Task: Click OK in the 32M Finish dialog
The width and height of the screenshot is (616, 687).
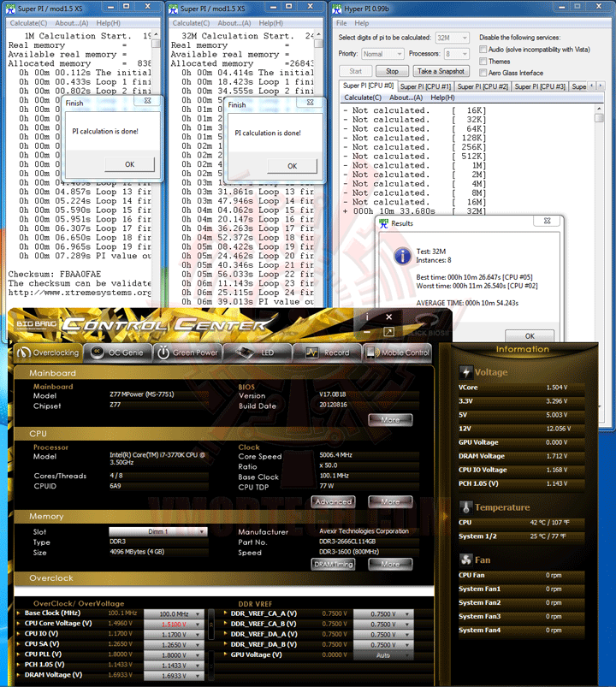Action: coord(293,166)
